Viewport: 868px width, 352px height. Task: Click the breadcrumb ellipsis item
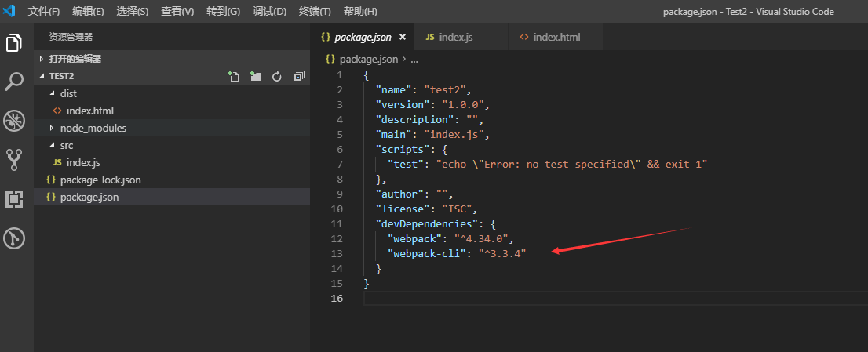click(414, 59)
